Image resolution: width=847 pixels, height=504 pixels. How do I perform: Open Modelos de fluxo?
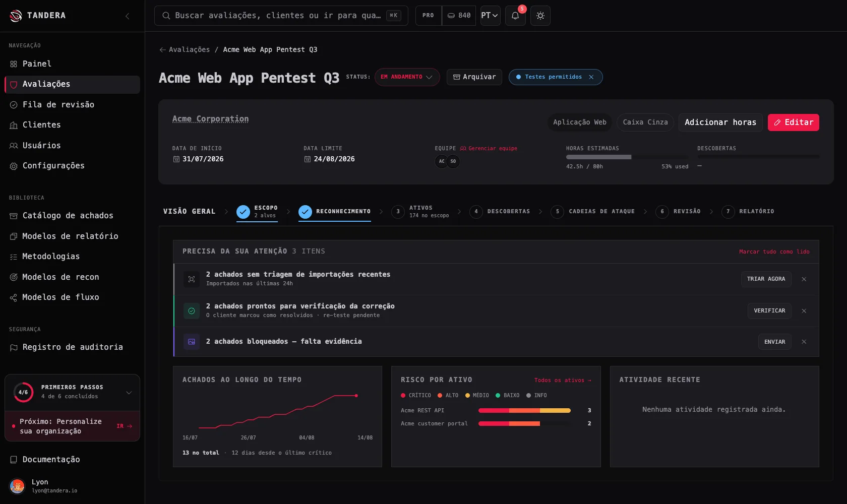coord(72,297)
